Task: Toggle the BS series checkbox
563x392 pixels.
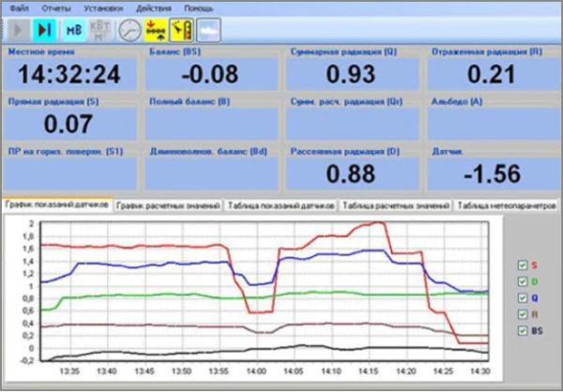Action: point(523,331)
